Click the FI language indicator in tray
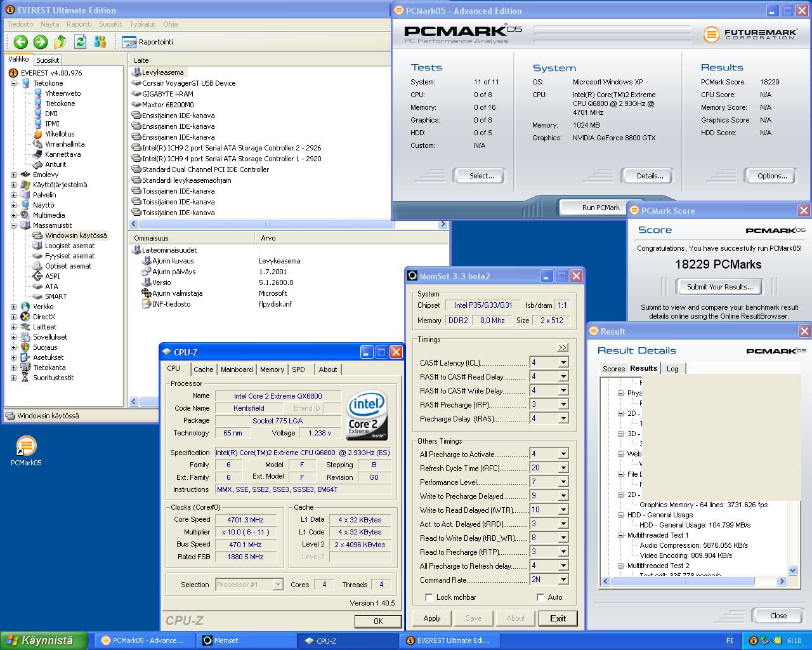Screen dimensions: 812x650 coord(730,640)
